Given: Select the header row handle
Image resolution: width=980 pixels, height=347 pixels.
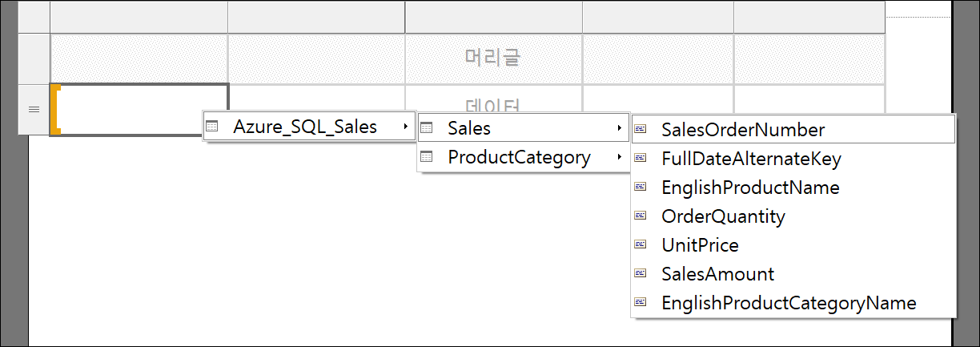Looking at the screenshot, I should 34,59.
